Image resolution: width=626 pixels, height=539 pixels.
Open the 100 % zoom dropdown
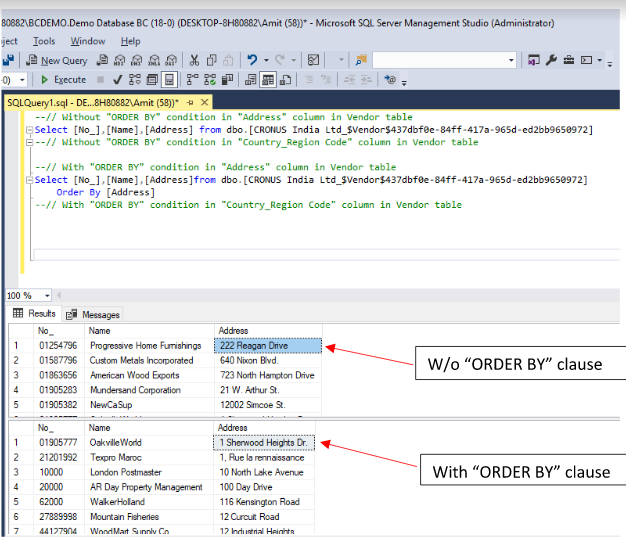pos(47,295)
